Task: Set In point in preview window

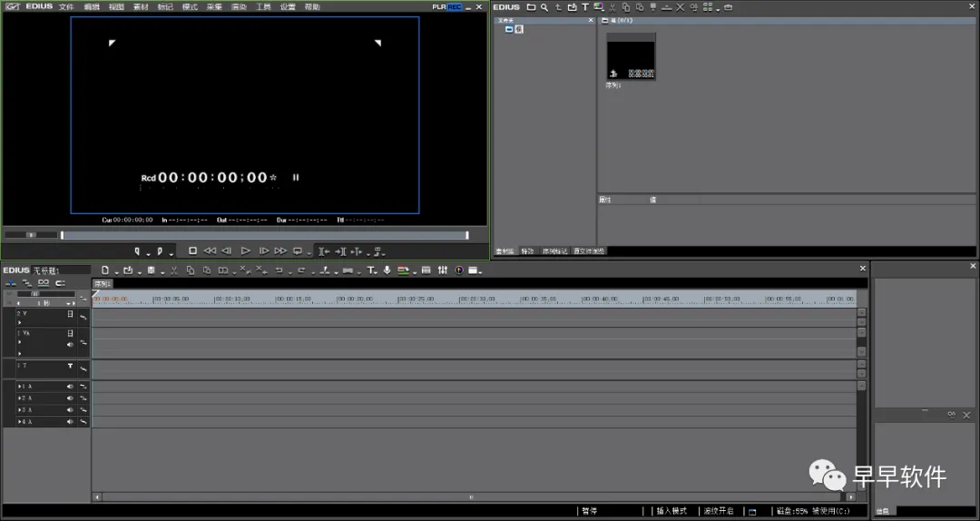Action: (138, 251)
